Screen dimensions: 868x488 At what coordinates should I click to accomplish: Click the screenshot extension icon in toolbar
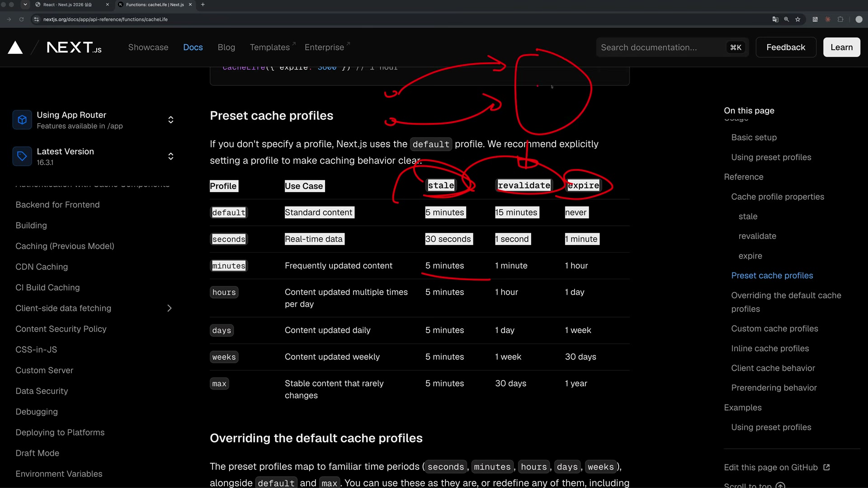(x=815, y=19)
